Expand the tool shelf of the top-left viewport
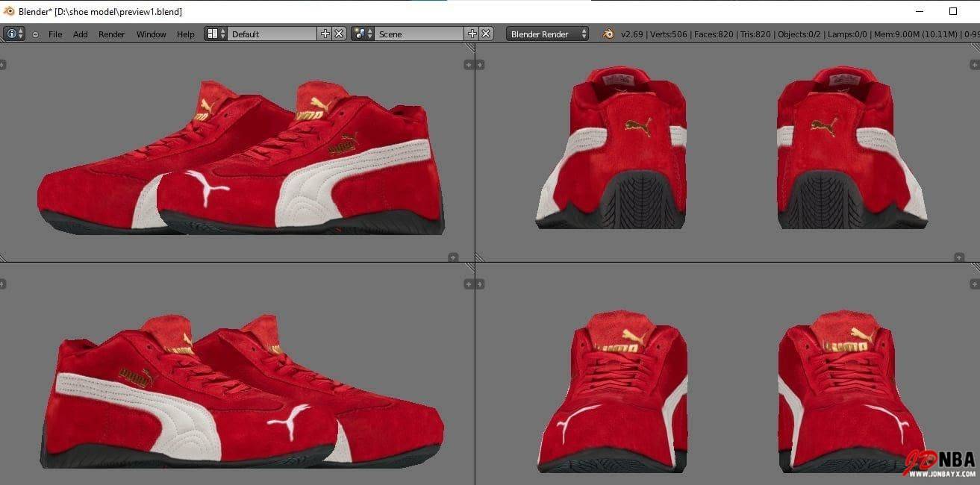Viewport: 980px width, 485px height. [3, 65]
